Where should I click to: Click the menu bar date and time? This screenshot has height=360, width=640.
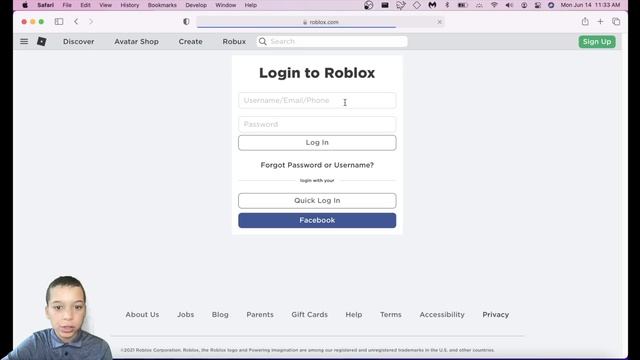pos(590,5)
